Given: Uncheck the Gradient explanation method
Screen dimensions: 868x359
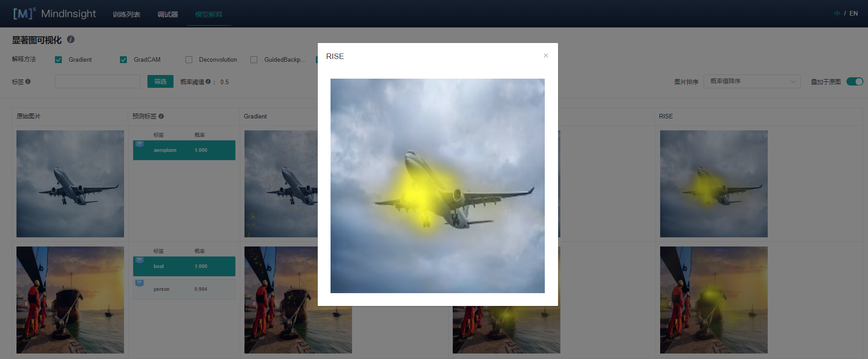Looking at the screenshot, I should [59, 60].
